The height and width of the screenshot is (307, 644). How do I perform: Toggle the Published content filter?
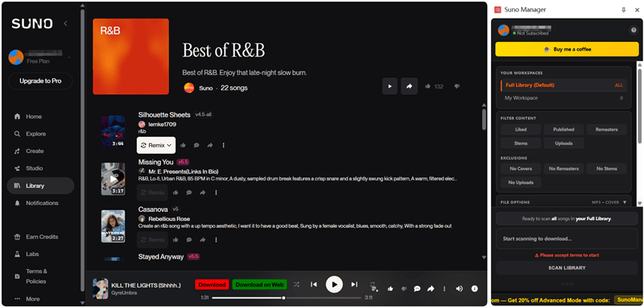(x=563, y=130)
